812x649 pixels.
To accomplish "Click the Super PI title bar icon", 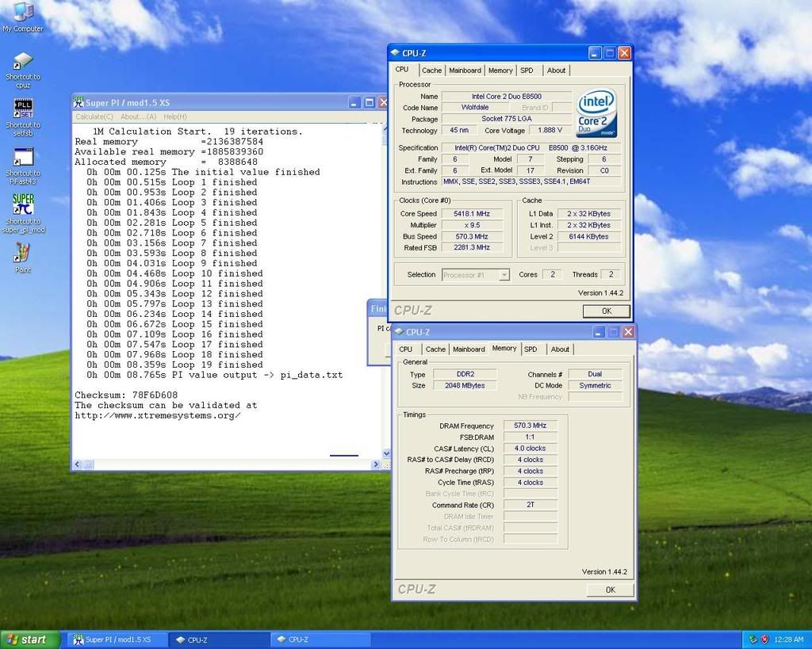I will click(79, 102).
